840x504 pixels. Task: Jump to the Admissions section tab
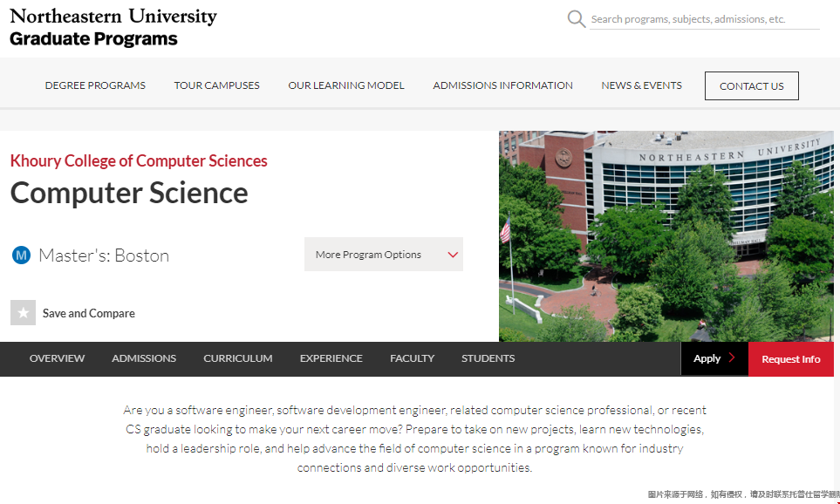tap(144, 358)
